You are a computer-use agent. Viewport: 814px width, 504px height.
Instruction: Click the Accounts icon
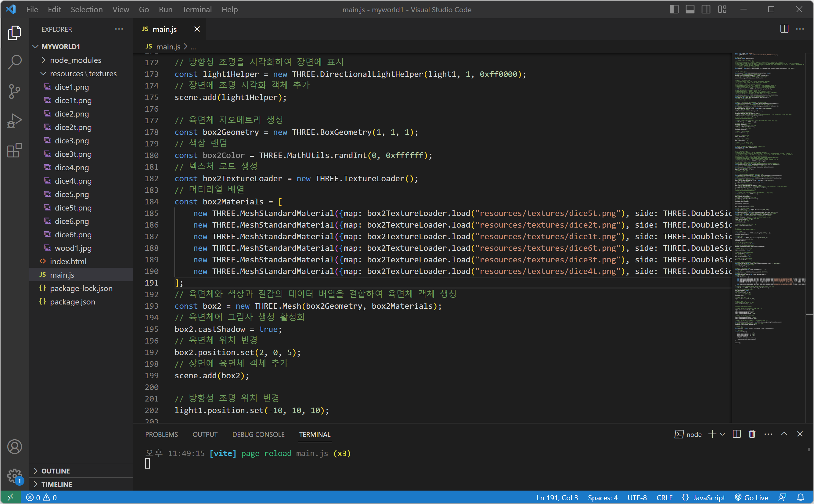point(15,447)
